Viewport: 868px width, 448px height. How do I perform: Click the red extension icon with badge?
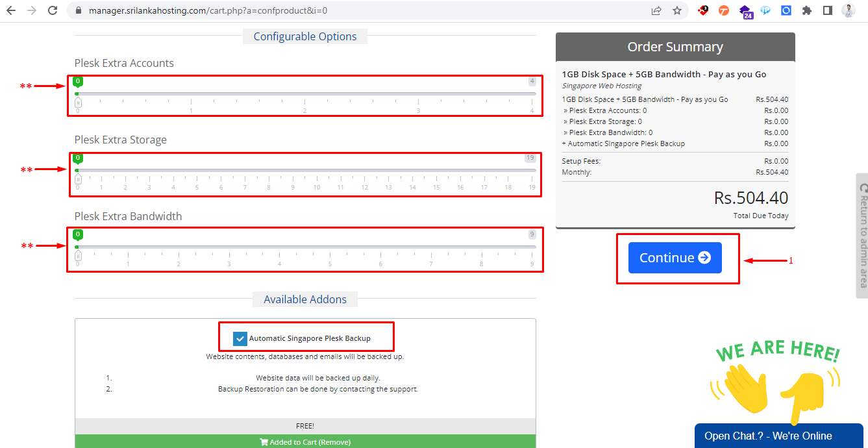tap(703, 10)
